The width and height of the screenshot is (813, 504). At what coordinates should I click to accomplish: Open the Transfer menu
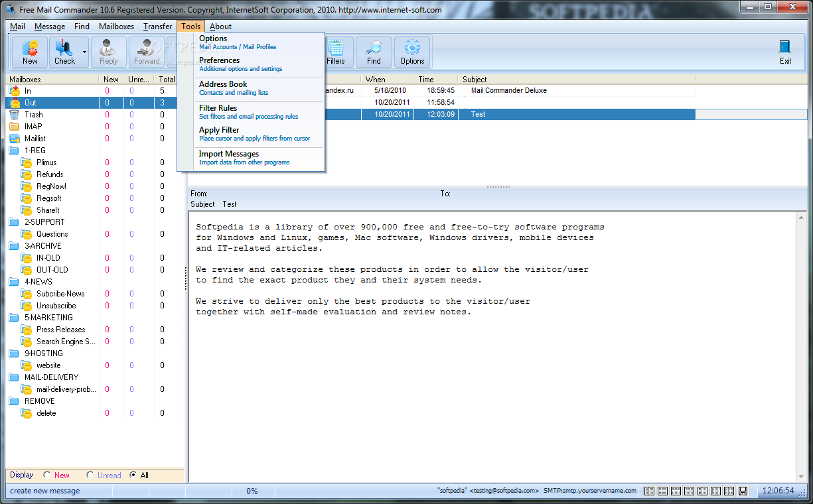pyautogui.click(x=157, y=27)
